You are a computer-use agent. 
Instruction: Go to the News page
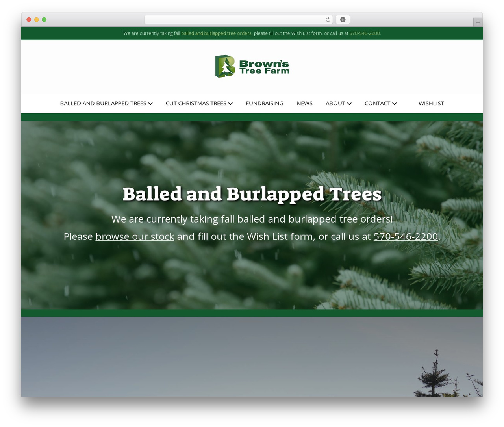pos(304,103)
